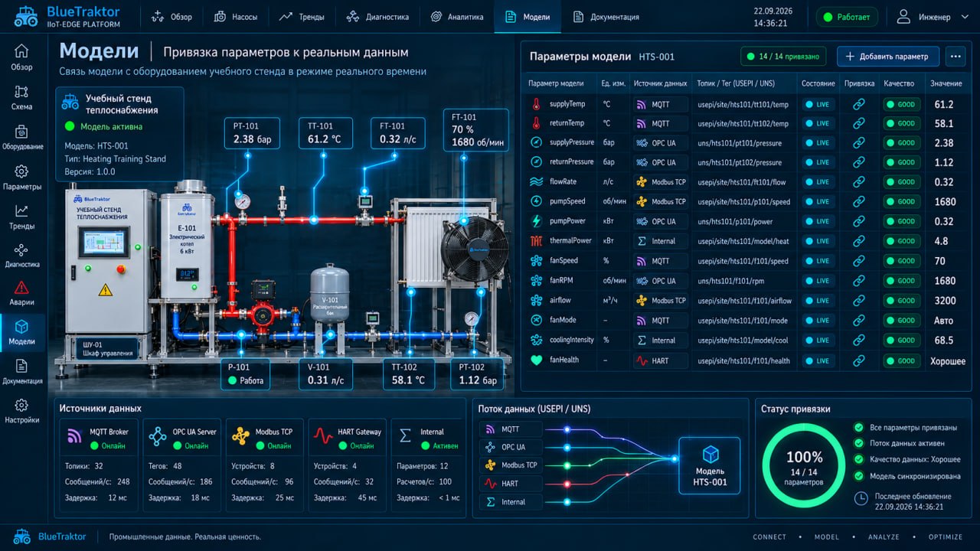Click the TT-102 tag showing 58.1 °C
Screen dimensions: 980x551
408,373
